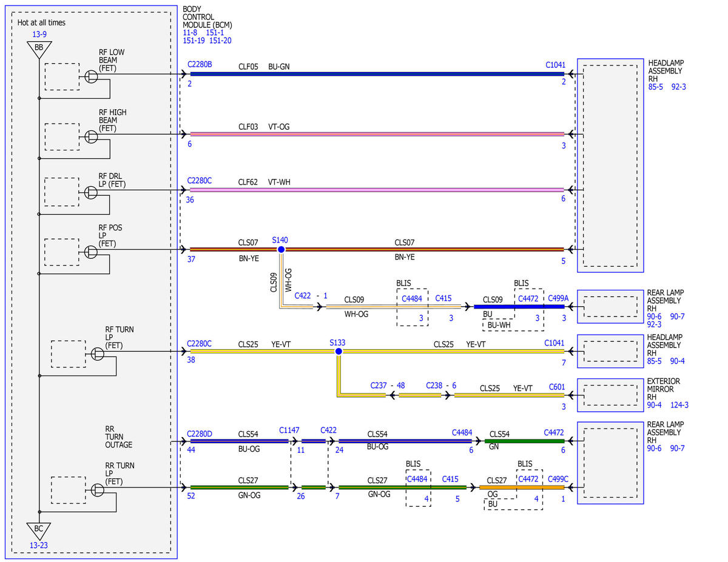Click the BU-WH wire color label
Image resolution: width=728 pixels, height=562 pixels.
tap(499, 326)
